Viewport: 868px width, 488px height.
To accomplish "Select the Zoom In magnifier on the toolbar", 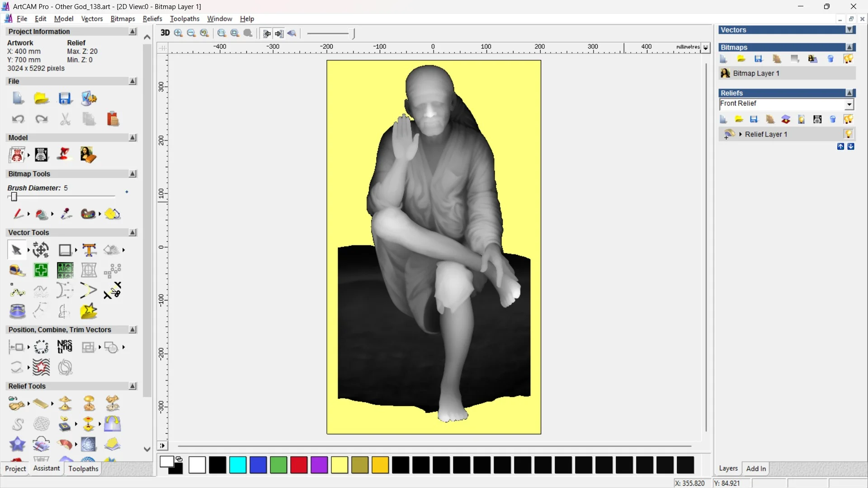I will [x=178, y=33].
